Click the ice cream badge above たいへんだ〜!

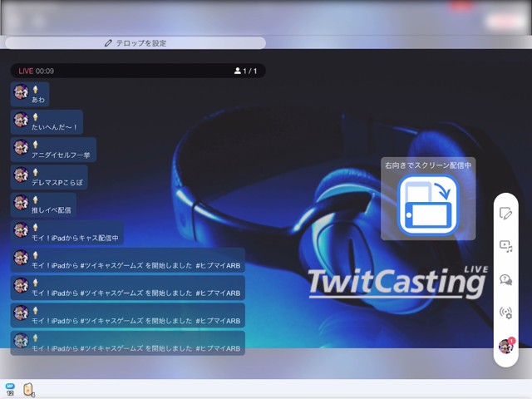pos(35,117)
